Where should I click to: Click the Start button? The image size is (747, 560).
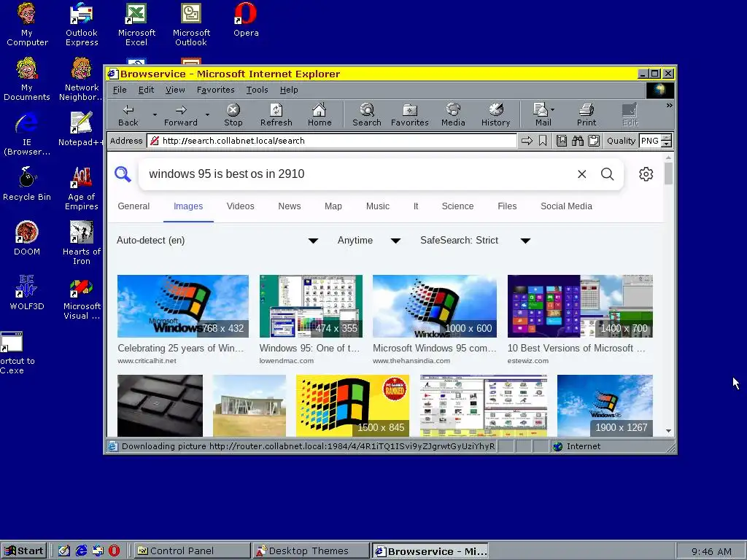point(24,551)
